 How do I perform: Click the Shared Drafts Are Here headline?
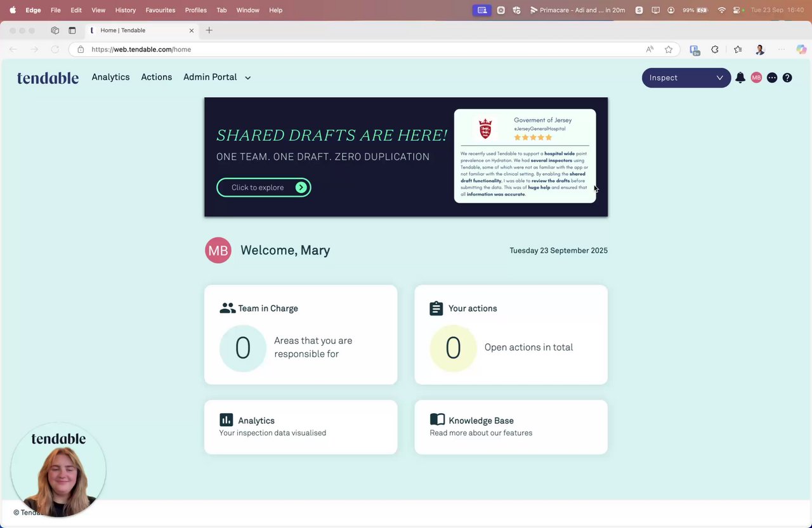click(332, 135)
